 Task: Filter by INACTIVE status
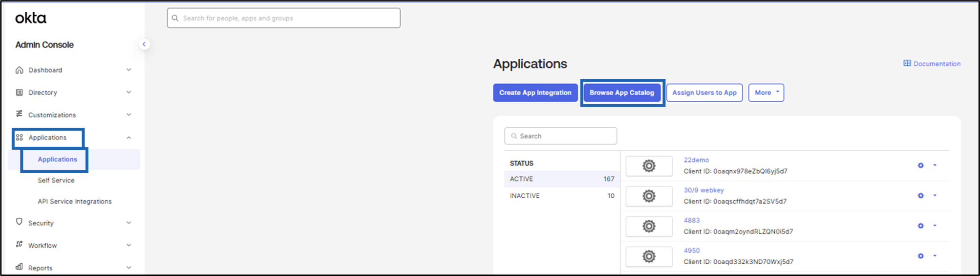click(562, 196)
